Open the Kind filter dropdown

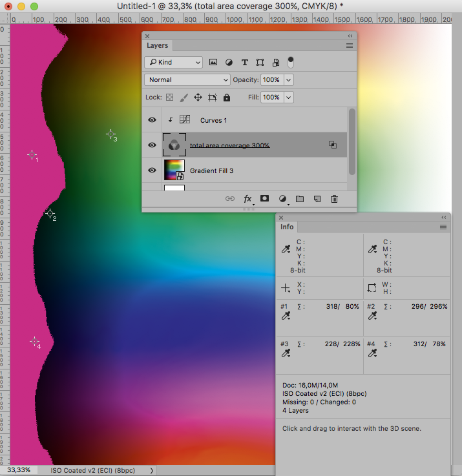173,62
